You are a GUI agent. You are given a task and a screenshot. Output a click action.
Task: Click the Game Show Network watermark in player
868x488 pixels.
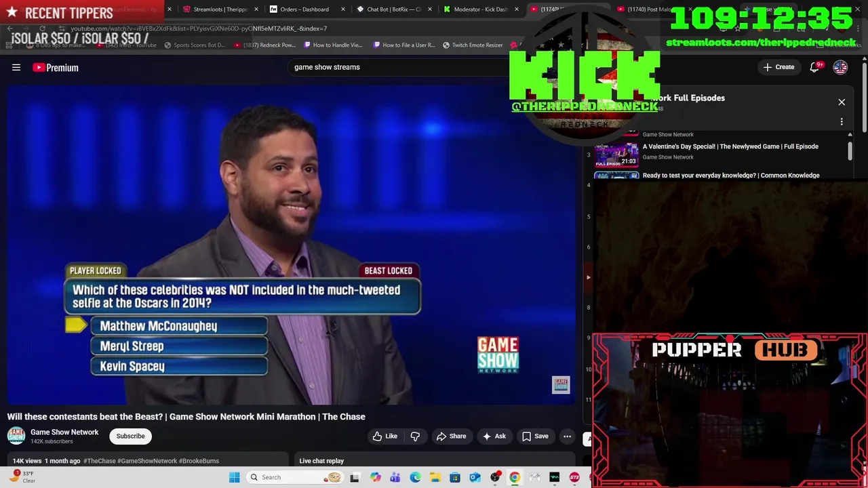point(561,385)
